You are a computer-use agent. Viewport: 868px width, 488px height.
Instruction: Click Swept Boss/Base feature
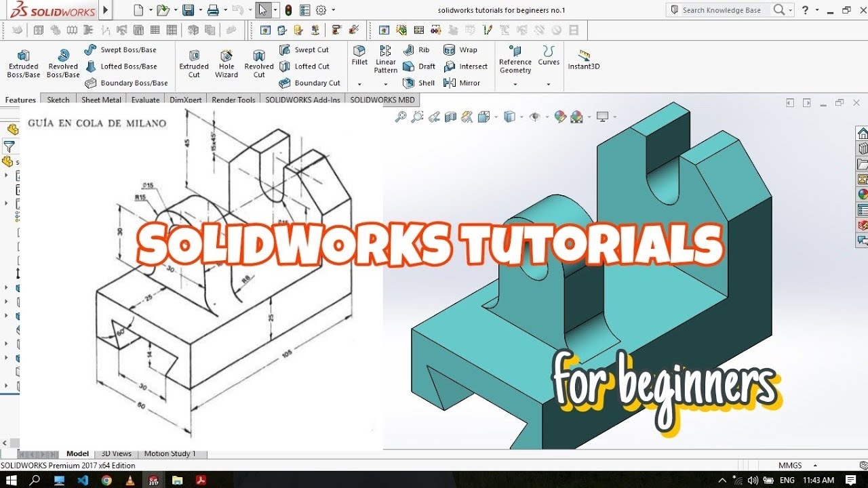point(121,49)
